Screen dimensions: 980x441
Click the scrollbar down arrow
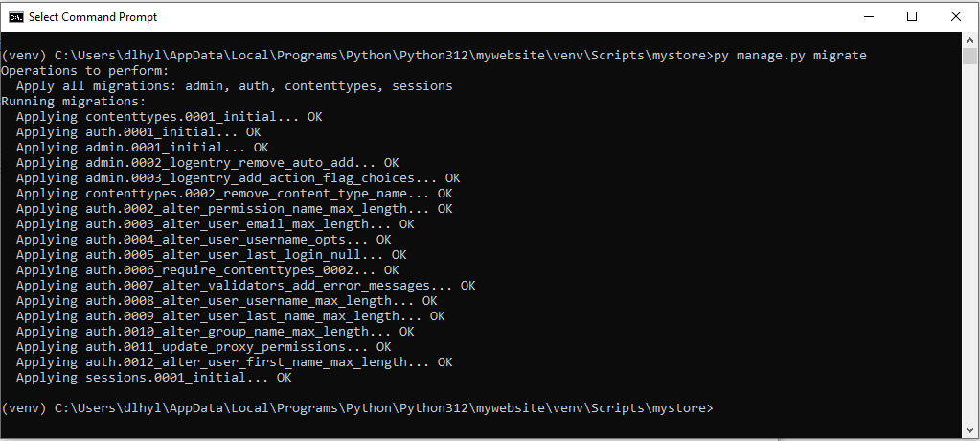point(970,430)
